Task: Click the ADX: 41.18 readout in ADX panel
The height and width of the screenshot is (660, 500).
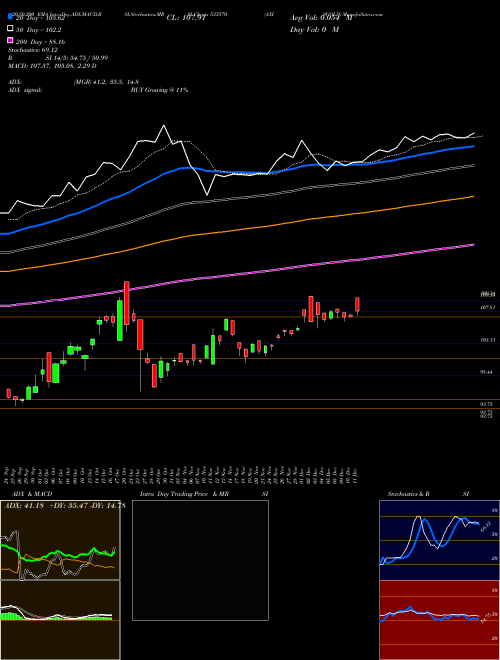Action: coord(25,506)
